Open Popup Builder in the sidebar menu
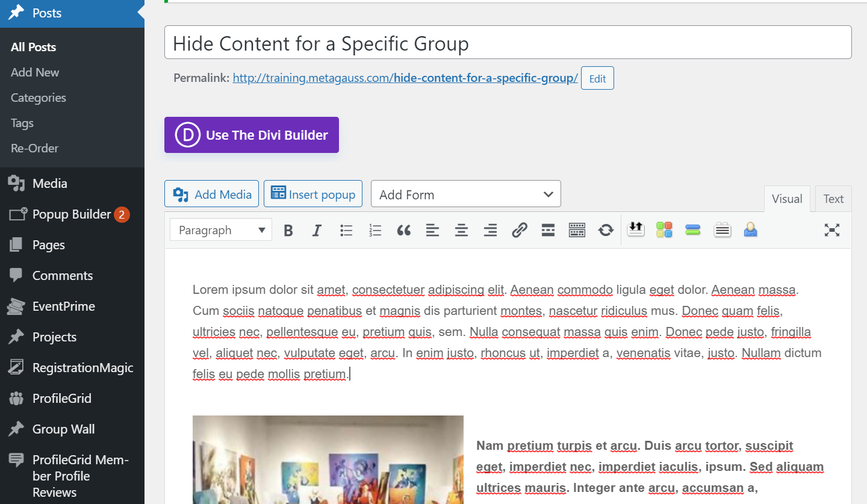The image size is (867, 504). tap(72, 214)
